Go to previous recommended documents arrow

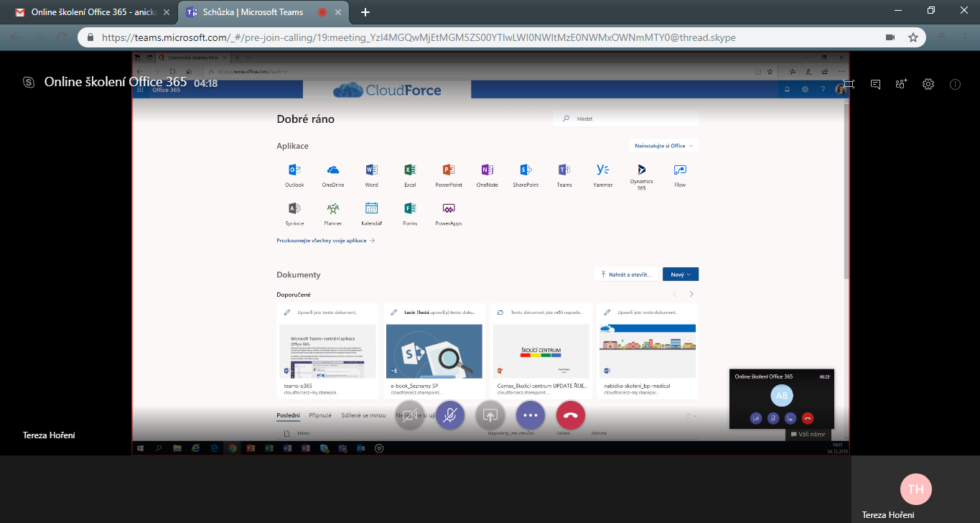674,294
